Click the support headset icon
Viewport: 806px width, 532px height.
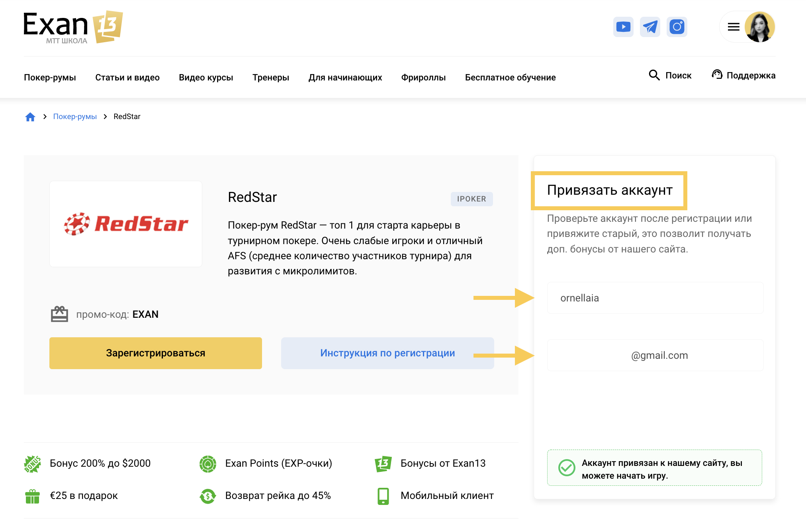(x=717, y=74)
